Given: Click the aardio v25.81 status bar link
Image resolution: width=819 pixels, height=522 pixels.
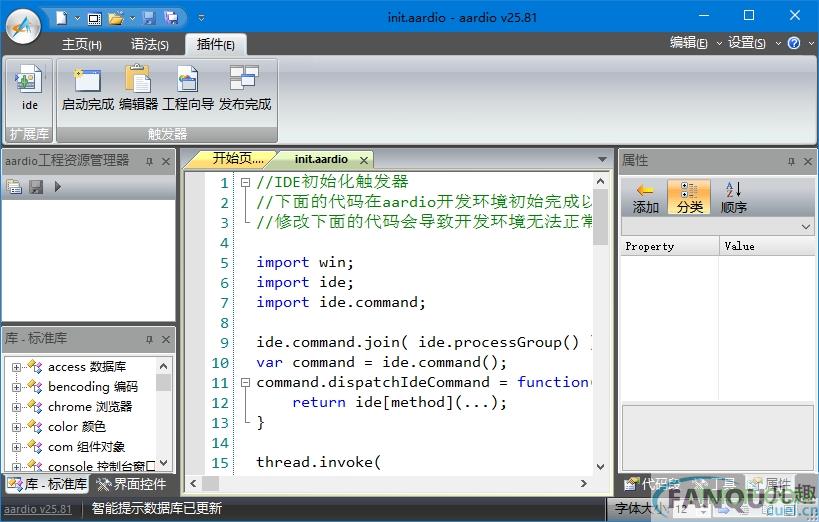Looking at the screenshot, I should pyautogui.click(x=38, y=509).
